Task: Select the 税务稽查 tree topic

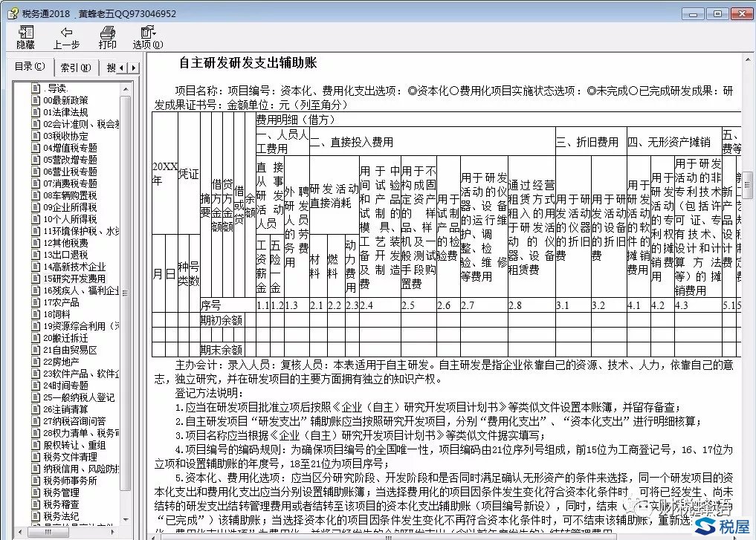Action: coord(61,504)
